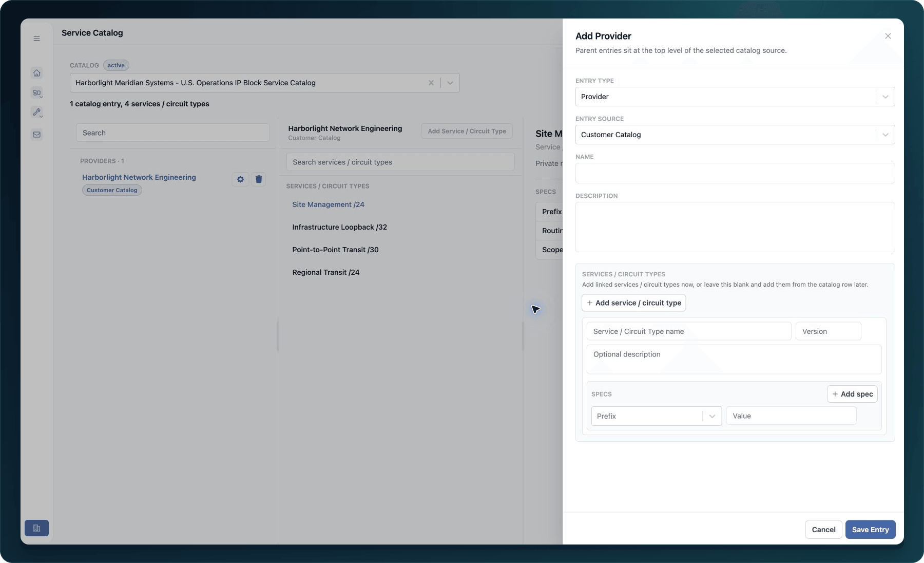Open the Entry Source dropdown

735,135
